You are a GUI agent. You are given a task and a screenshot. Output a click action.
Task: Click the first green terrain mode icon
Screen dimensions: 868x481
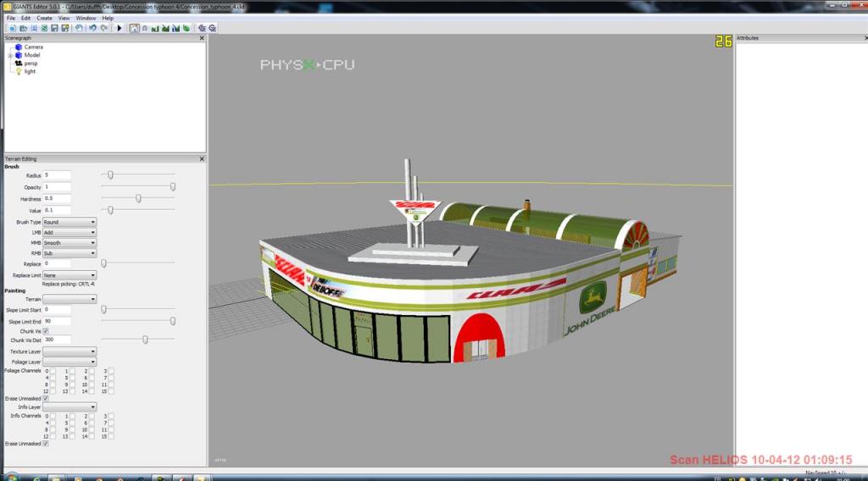coord(155,28)
